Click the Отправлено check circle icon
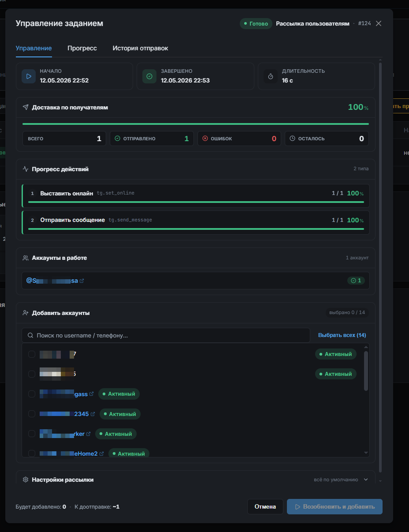The width and height of the screenshot is (409, 532). pos(117,139)
